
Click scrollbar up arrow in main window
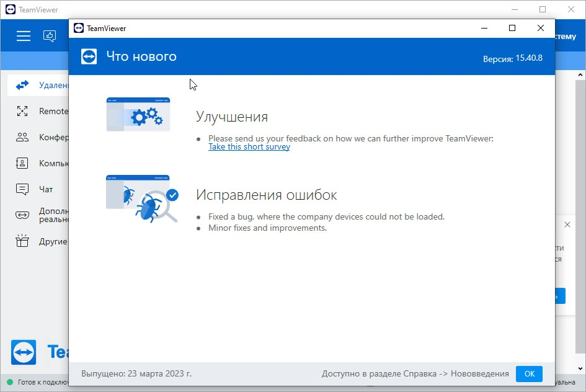click(580, 75)
